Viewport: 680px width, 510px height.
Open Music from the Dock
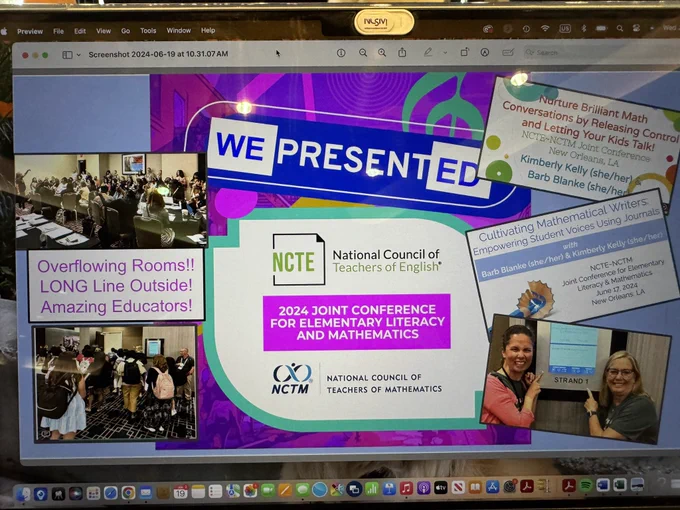[406, 488]
